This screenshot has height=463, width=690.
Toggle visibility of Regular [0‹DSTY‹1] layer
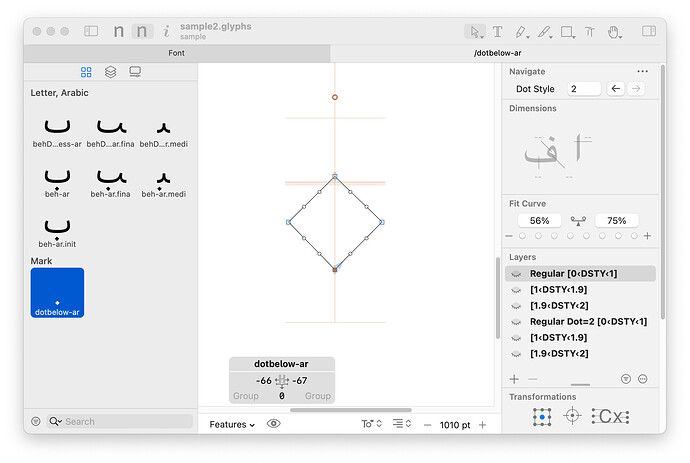pos(516,274)
